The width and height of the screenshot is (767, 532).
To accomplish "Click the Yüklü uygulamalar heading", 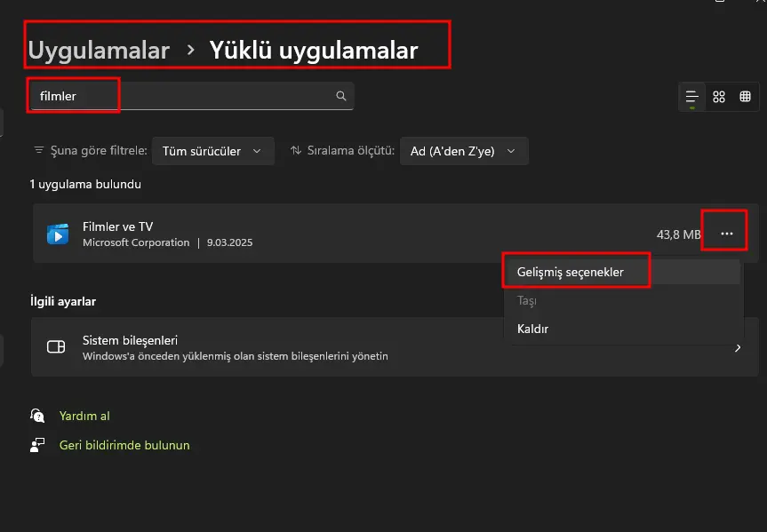I will 314,50.
